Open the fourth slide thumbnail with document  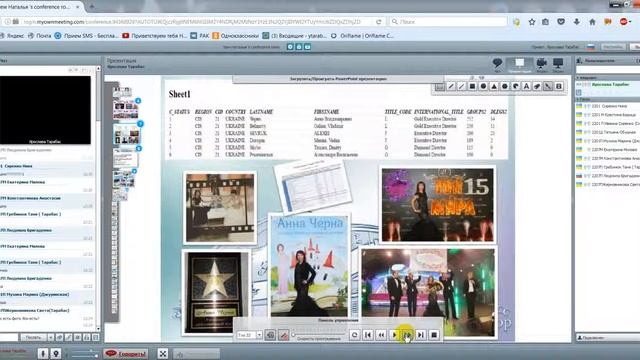pyautogui.click(x=126, y=158)
